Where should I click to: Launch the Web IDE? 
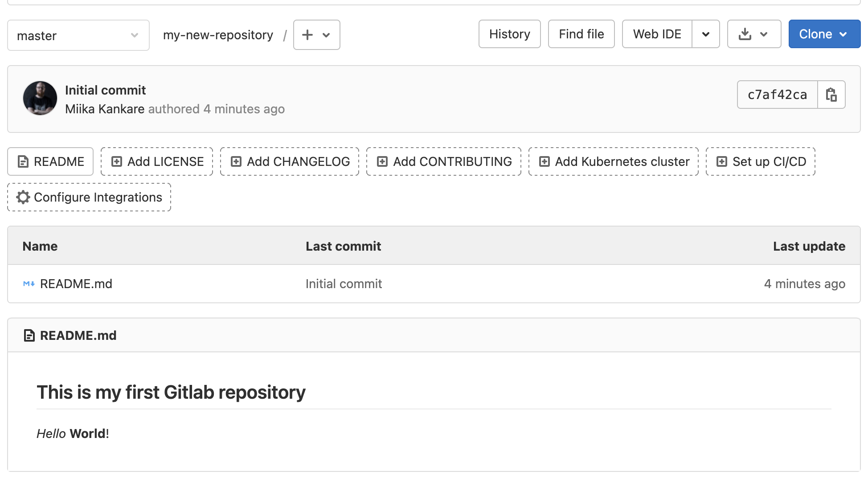[657, 34]
